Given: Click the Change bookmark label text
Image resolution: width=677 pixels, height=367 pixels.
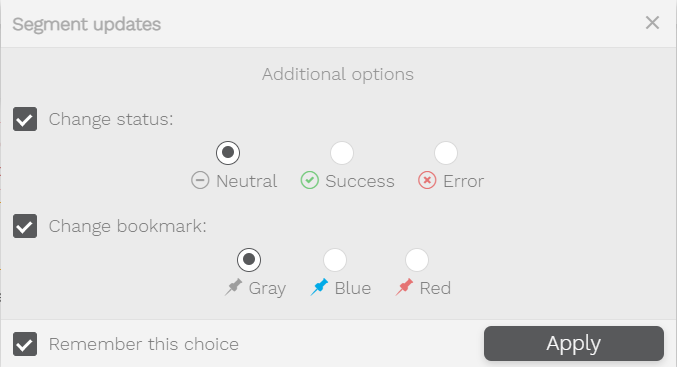Looking at the screenshot, I should coord(128,227).
